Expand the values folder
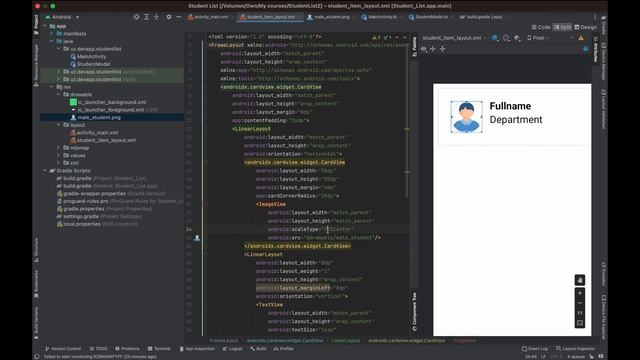This screenshot has width=640, height=360. pos(58,156)
